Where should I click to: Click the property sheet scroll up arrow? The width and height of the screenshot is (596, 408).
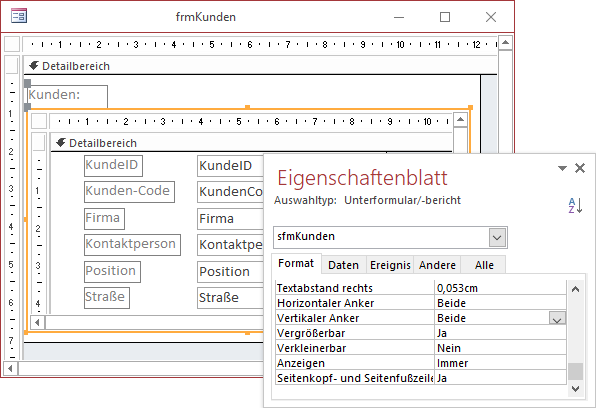pos(575,289)
